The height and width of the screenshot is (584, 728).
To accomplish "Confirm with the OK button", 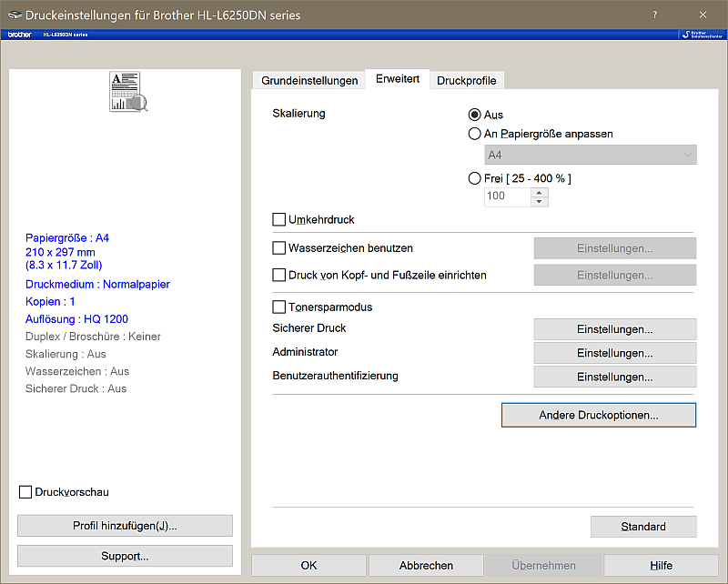I will coord(308,566).
